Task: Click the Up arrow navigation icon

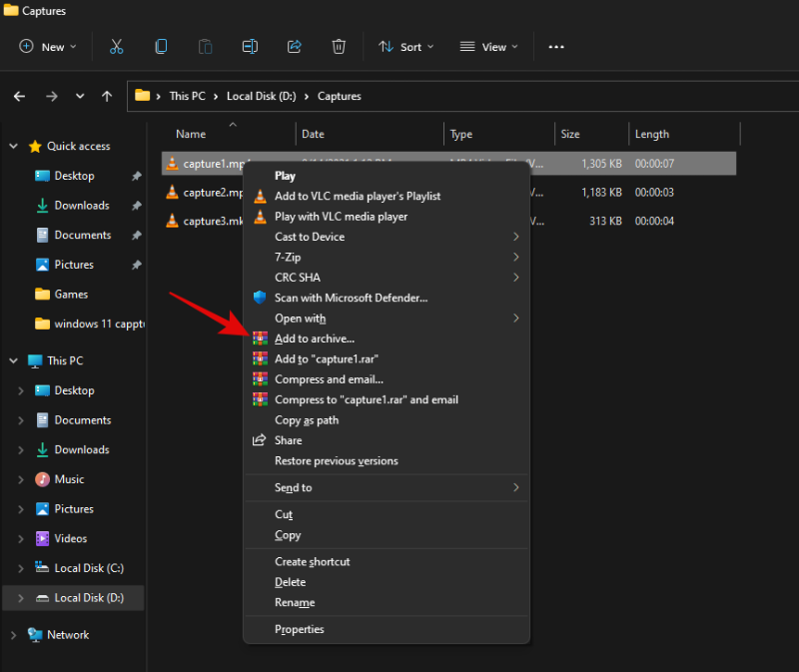Action: tap(107, 96)
